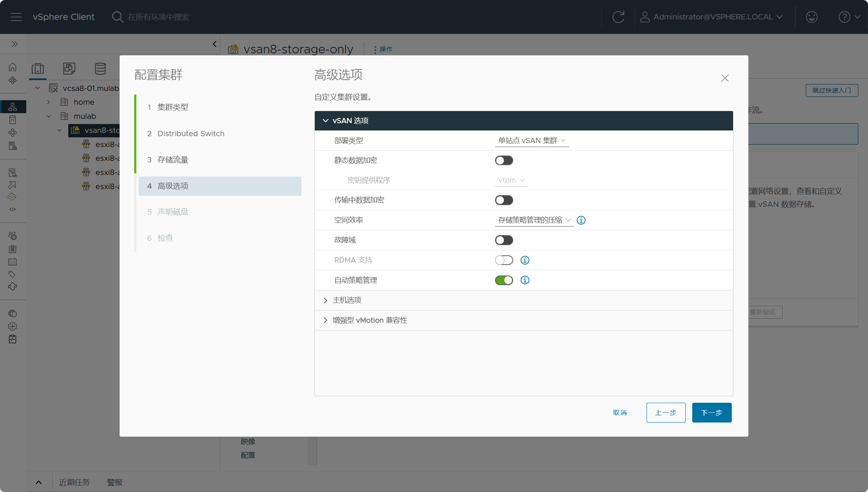Select the Inventory icon in sidebar

pyautogui.click(x=13, y=107)
